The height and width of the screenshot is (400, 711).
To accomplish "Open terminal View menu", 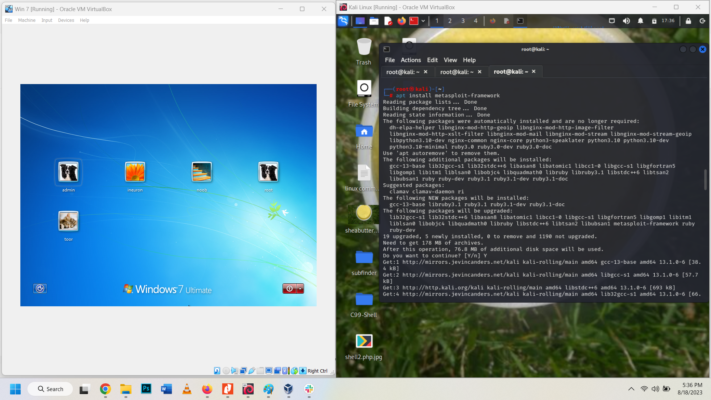I will coord(450,60).
